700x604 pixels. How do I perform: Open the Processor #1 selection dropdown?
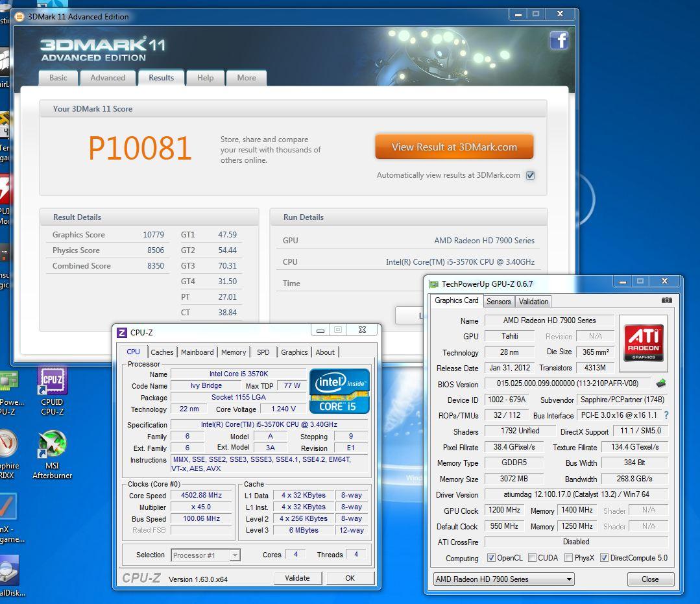click(x=206, y=555)
